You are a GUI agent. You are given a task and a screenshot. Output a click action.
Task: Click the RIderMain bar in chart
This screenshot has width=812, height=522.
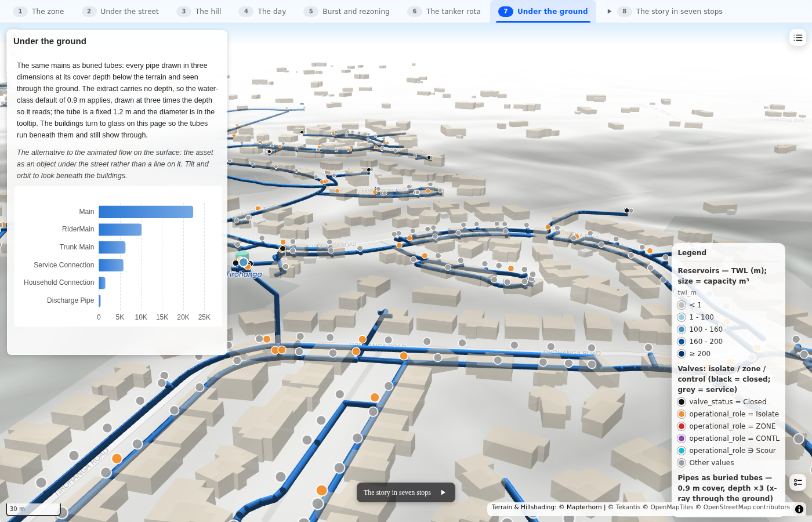click(x=120, y=230)
